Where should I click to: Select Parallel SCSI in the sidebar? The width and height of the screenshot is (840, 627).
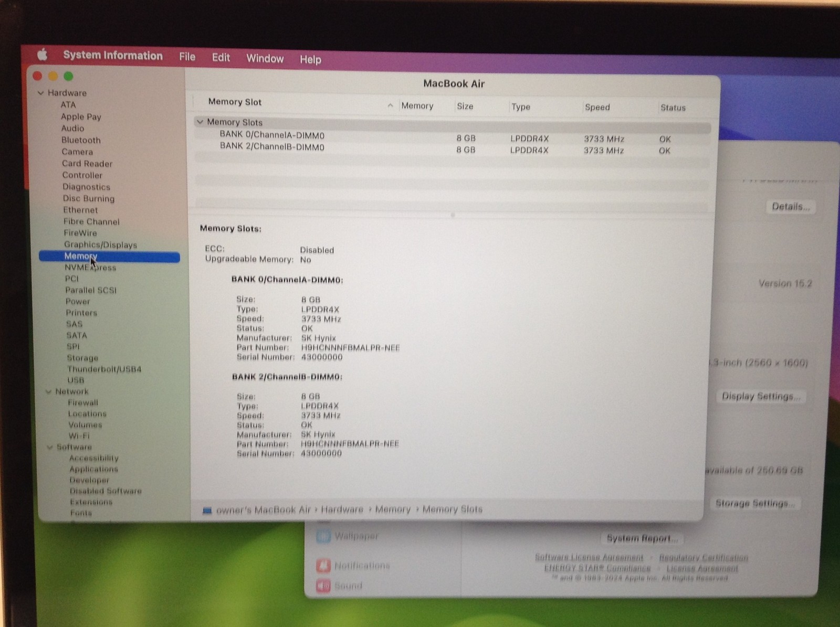coord(91,290)
